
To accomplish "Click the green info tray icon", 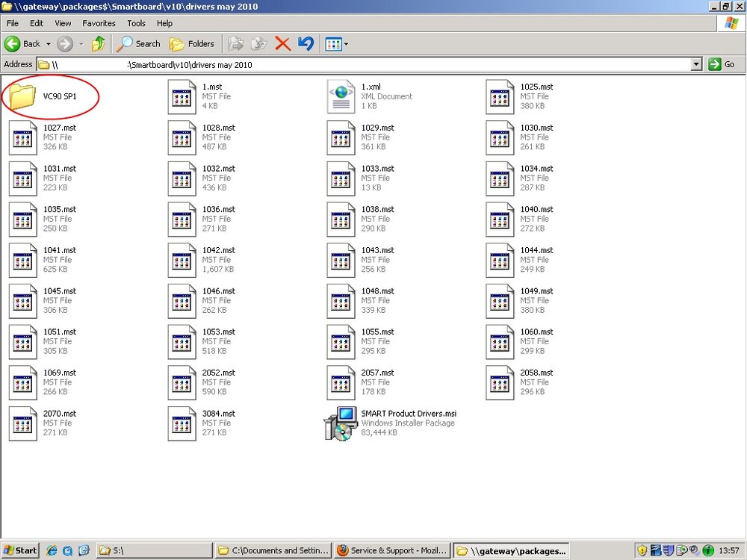I will pyautogui.click(x=707, y=551).
